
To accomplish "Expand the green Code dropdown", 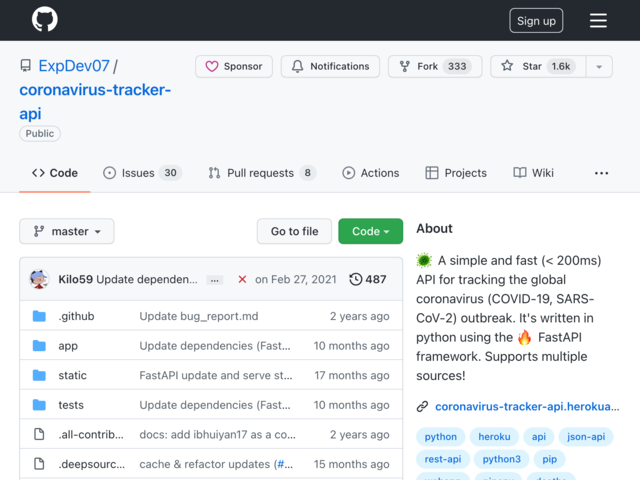I will point(371,231).
